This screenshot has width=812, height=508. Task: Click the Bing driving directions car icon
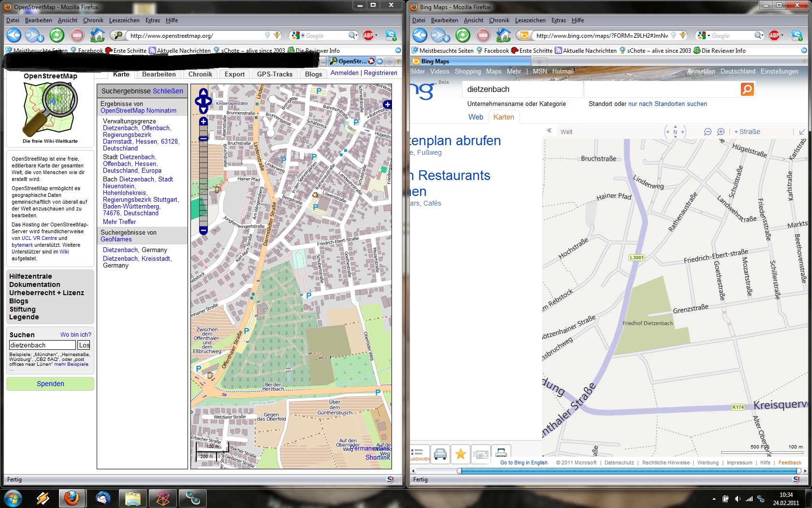pos(440,454)
